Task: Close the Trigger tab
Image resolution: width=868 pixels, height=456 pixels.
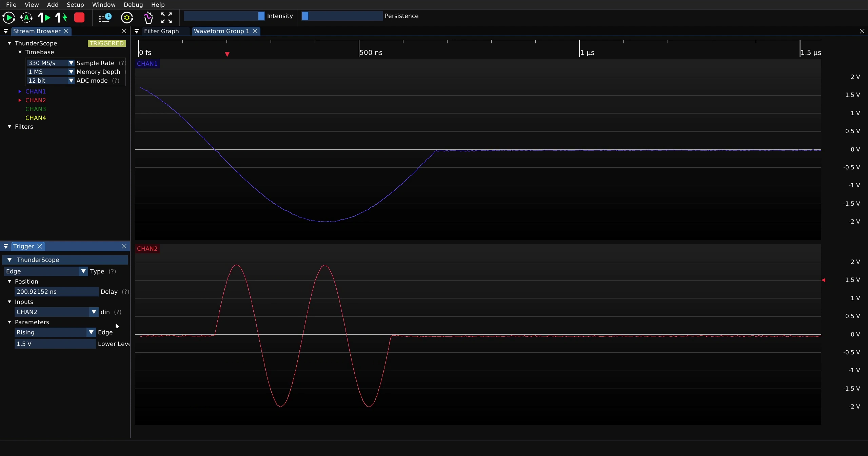Action: tap(40, 246)
